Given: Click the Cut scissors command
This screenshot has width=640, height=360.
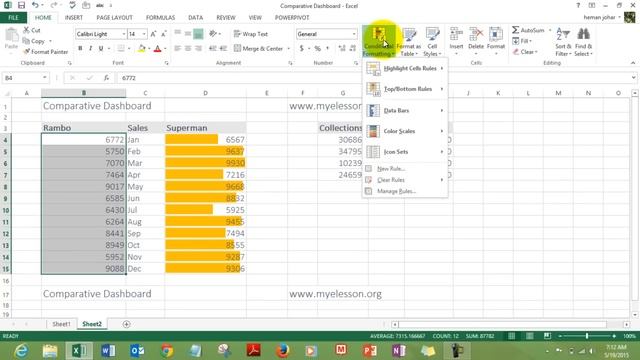Looking at the screenshot, I should point(32,30).
